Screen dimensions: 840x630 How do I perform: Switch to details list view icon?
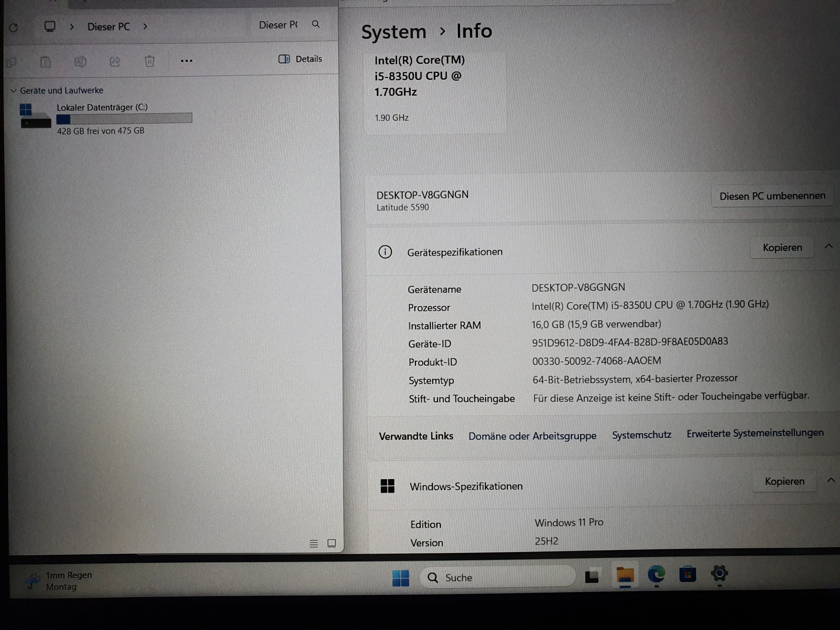coord(314,543)
